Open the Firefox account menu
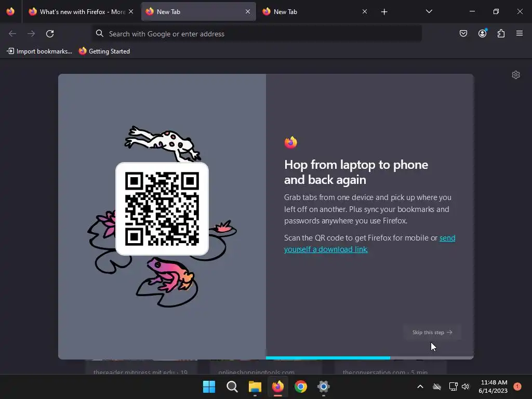Screen dimensions: 532x399 coord(482,33)
